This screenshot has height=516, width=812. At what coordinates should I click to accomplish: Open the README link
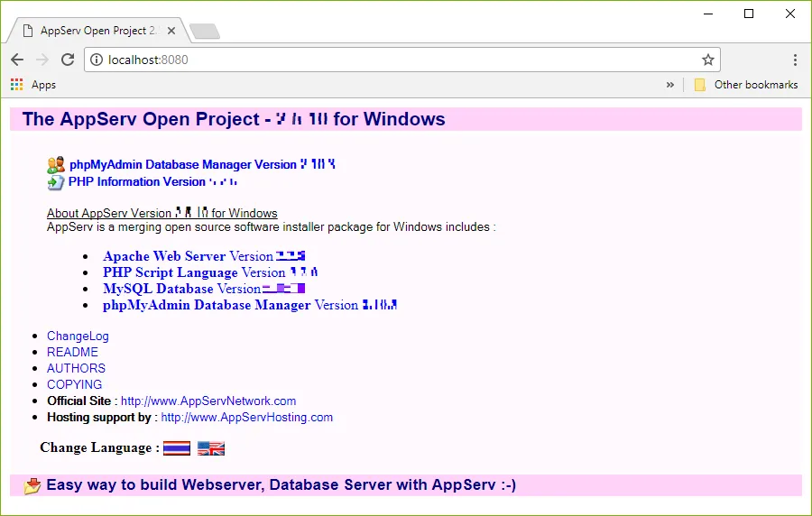pos(72,352)
